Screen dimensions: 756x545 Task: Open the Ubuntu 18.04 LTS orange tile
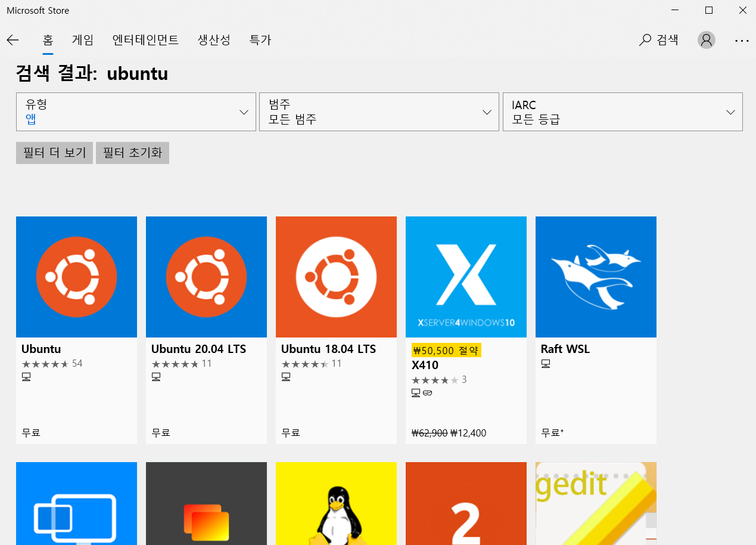pyautogui.click(x=336, y=277)
